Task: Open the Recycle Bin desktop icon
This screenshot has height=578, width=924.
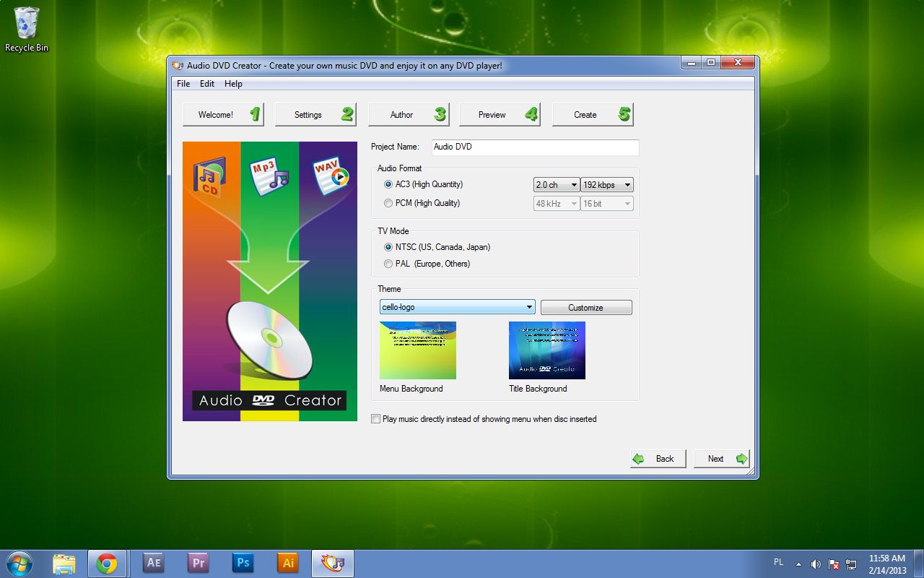Action: [x=27, y=30]
